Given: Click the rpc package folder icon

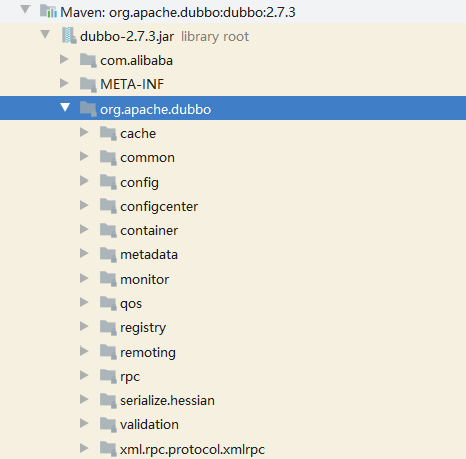Looking at the screenshot, I should click(x=108, y=377).
